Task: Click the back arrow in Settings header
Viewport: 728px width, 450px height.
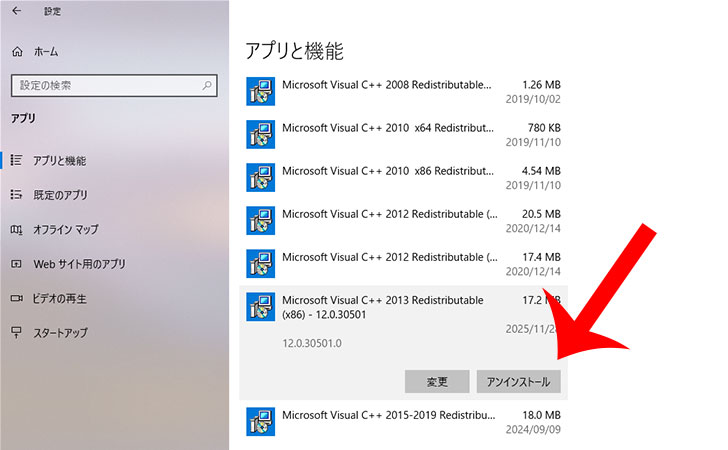Action: [x=16, y=12]
